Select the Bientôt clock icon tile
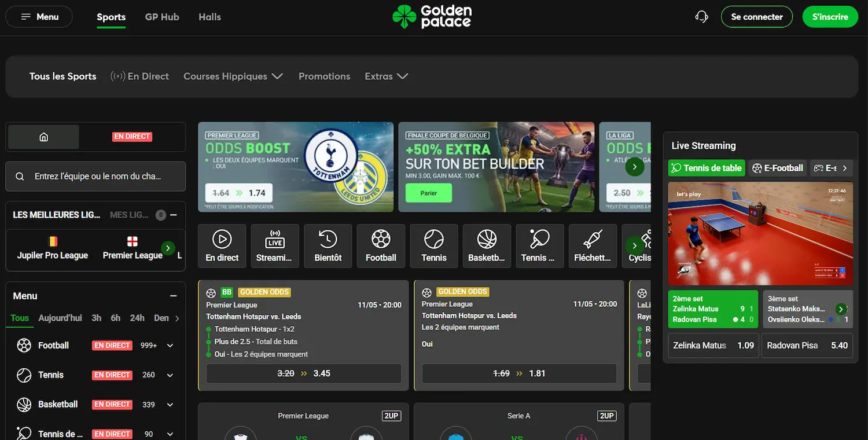 (328, 246)
